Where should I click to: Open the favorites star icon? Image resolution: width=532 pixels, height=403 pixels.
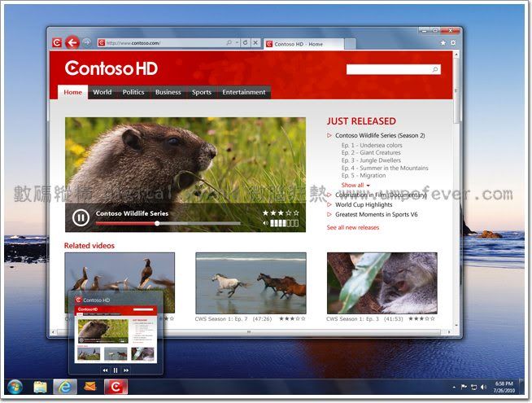coord(443,42)
